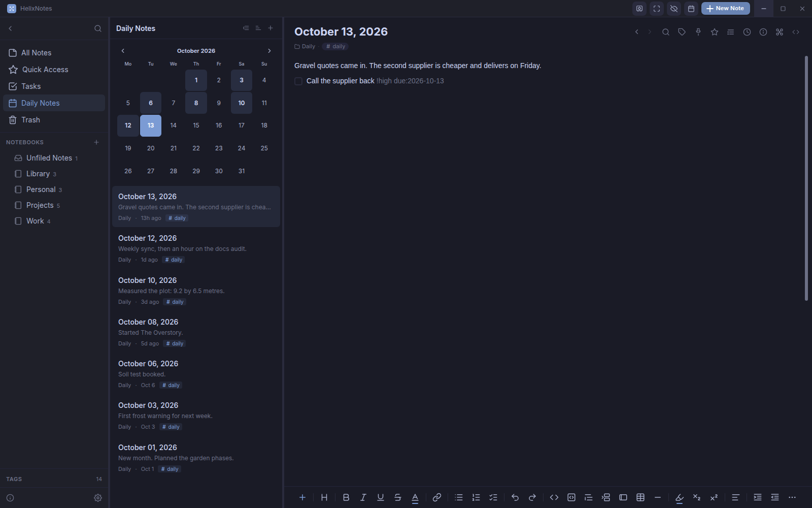Viewport: 812px width, 508px height.
Task: Open the October 08, 2026 note
Action: tap(196, 332)
